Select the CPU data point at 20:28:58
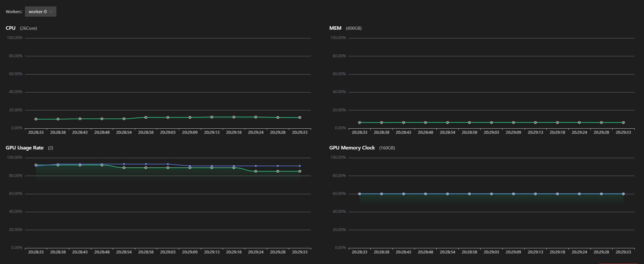This screenshot has width=644, height=264. click(146, 117)
